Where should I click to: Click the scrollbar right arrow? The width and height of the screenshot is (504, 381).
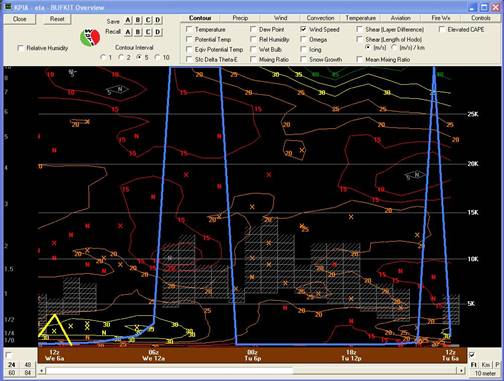461,371
